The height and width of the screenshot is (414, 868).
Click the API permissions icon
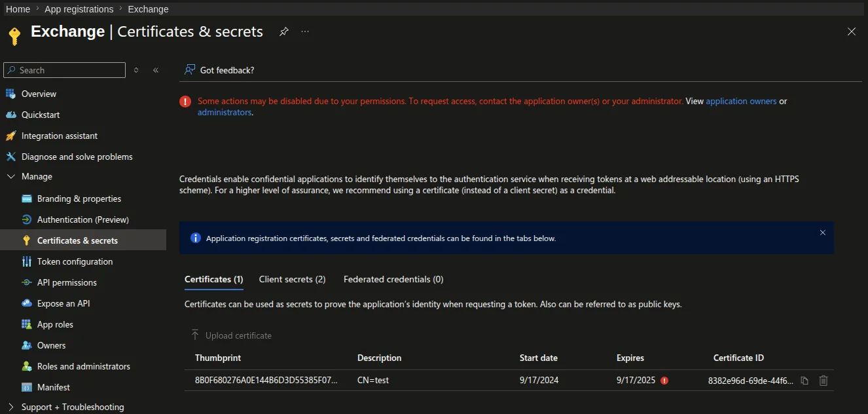27,282
